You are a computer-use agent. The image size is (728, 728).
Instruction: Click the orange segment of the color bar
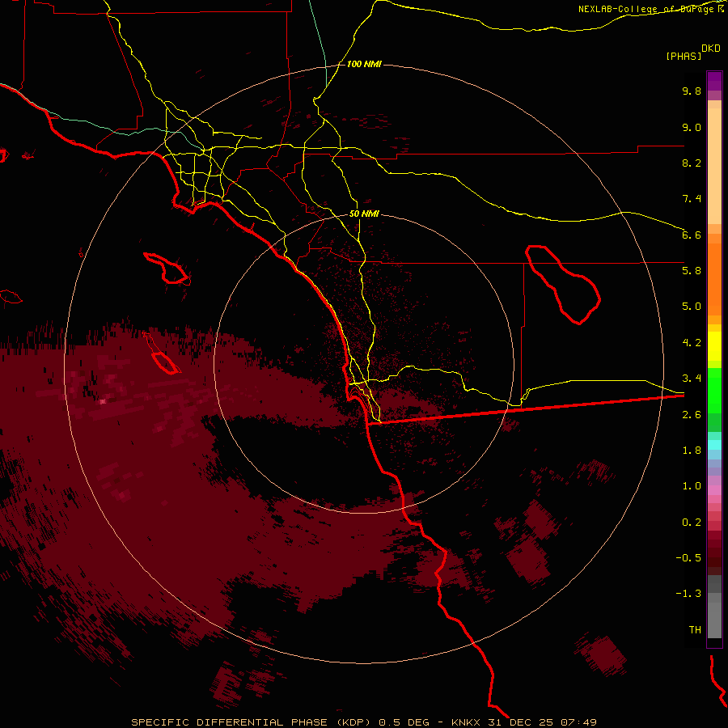714,280
